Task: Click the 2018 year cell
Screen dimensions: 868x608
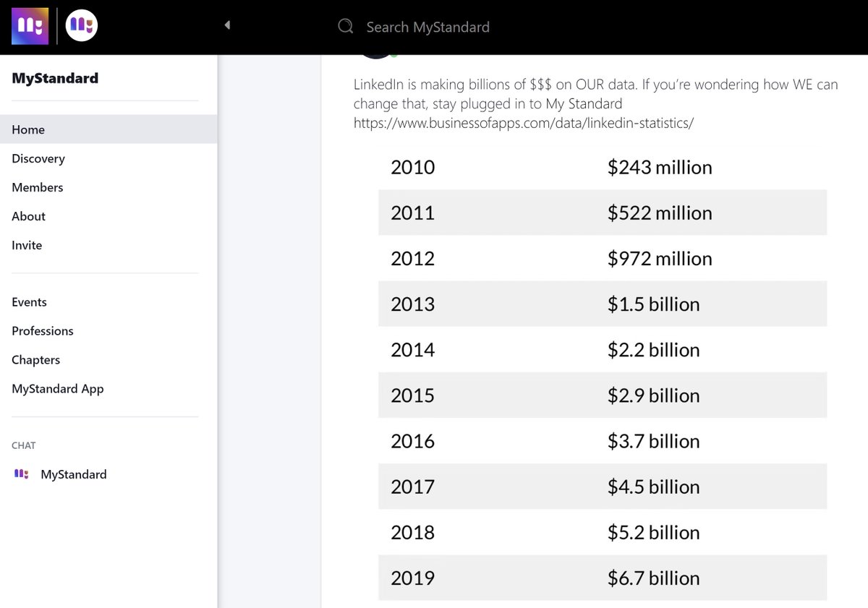Action: [x=413, y=531]
